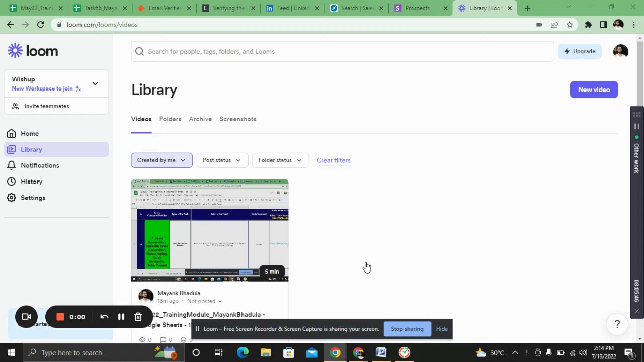Image resolution: width=644 pixels, height=362 pixels.
Task: Restart the recording with undo arrow
Action: click(x=104, y=317)
